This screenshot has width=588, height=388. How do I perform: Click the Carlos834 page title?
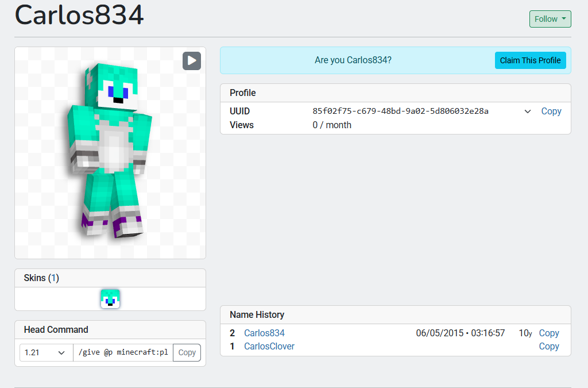[79, 16]
